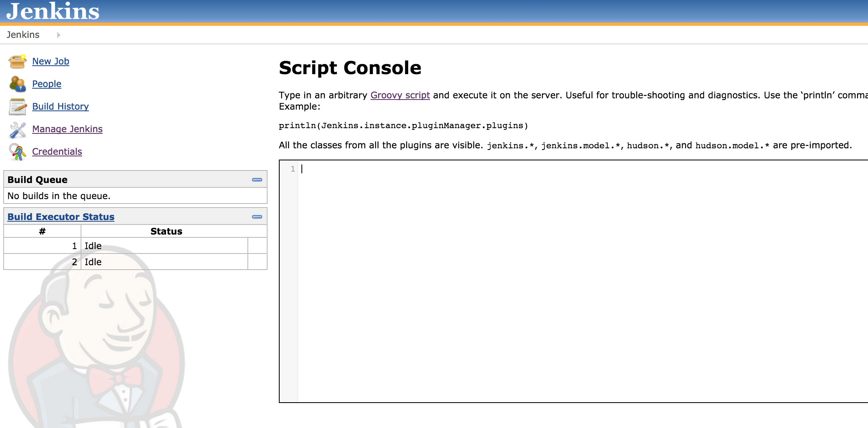Open the Jenkins breadcrumb link
Viewport: 868px width, 428px height.
pos(23,35)
